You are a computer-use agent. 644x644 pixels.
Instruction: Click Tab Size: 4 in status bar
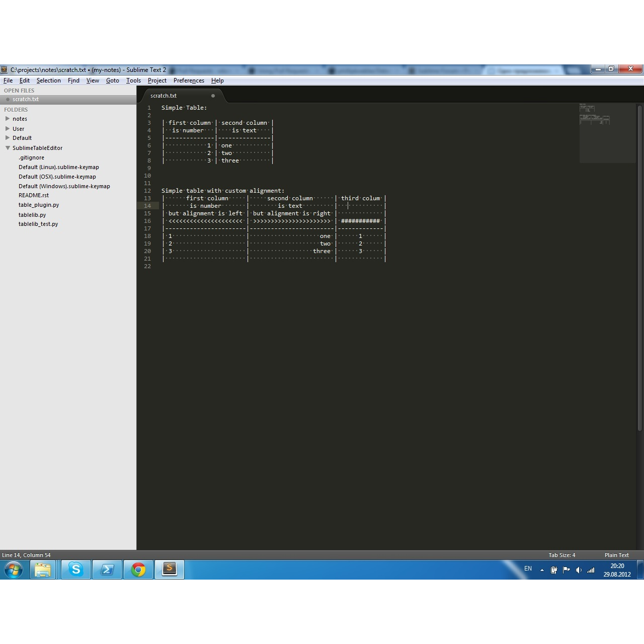pos(561,555)
